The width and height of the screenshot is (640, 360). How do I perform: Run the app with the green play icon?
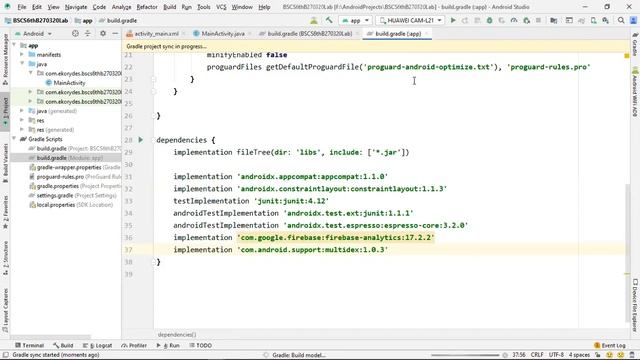point(453,20)
